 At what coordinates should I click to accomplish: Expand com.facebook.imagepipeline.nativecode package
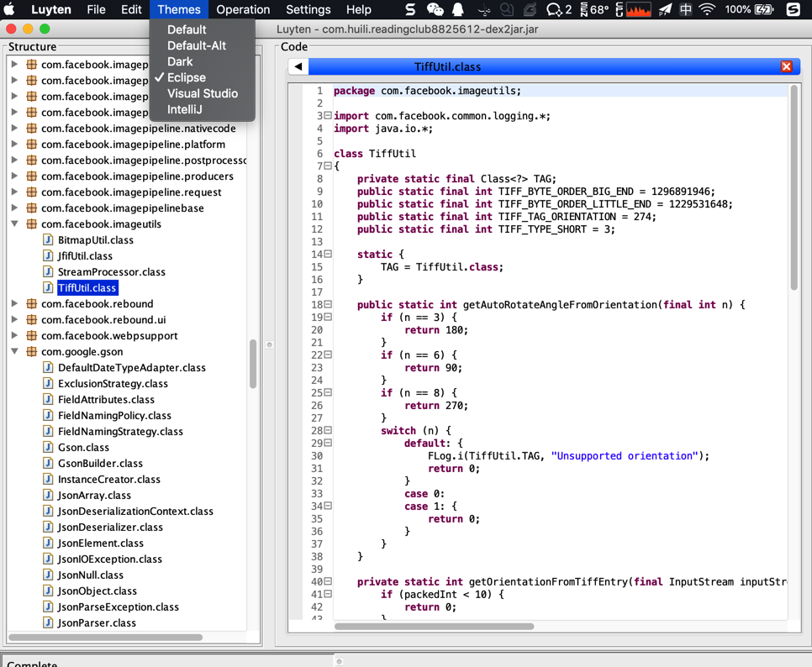[14, 128]
